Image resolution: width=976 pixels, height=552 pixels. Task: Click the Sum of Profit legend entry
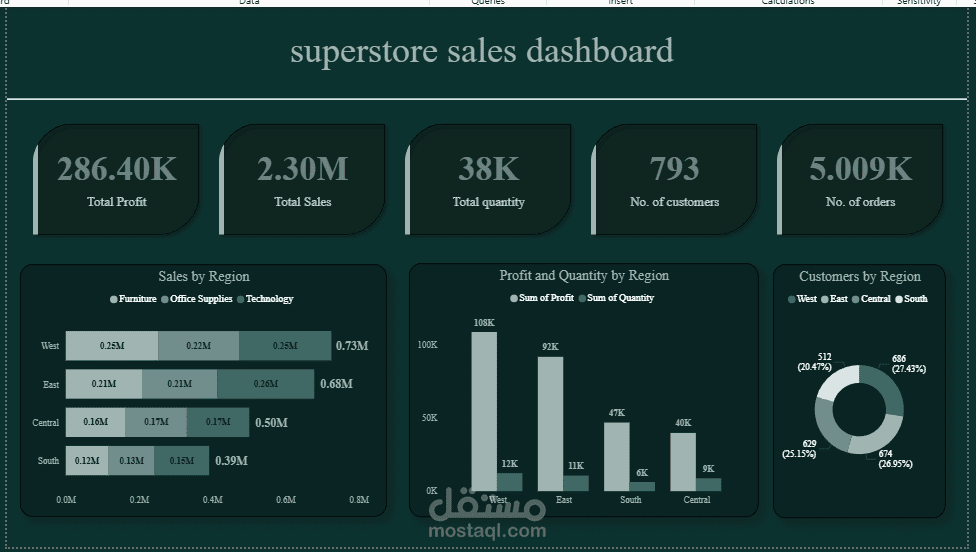click(x=542, y=298)
